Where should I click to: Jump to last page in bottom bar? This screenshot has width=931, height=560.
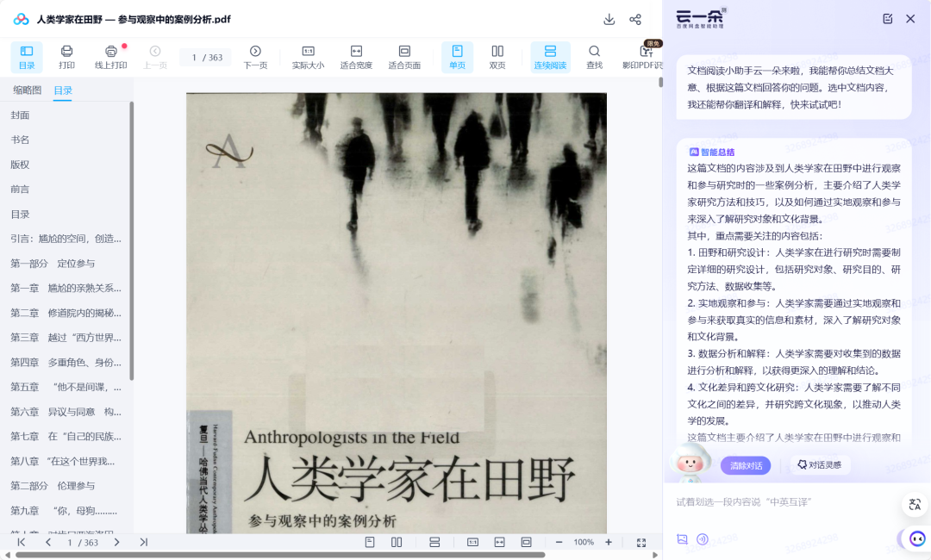coord(144,542)
